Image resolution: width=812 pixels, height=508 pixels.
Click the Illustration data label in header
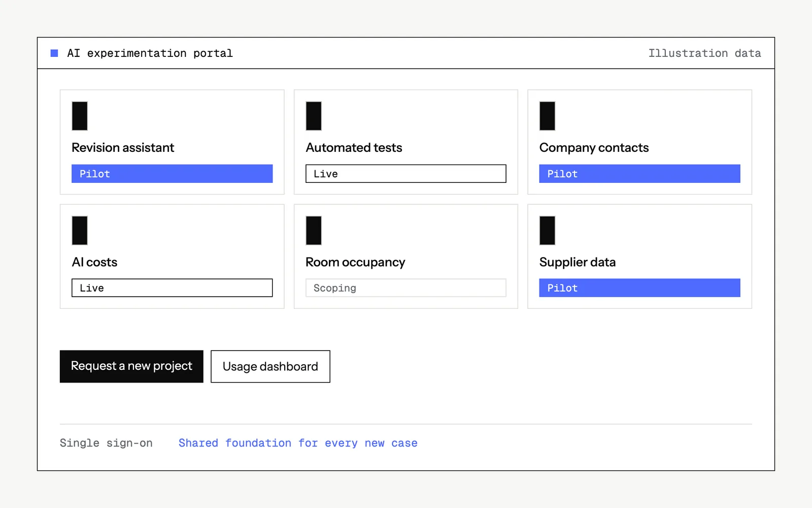coord(704,53)
